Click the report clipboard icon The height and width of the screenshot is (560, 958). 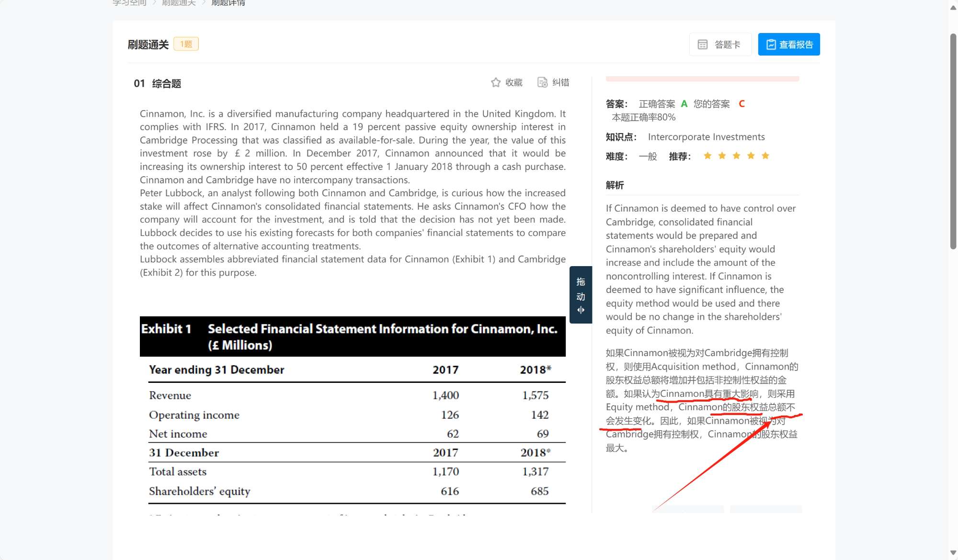(x=771, y=45)
